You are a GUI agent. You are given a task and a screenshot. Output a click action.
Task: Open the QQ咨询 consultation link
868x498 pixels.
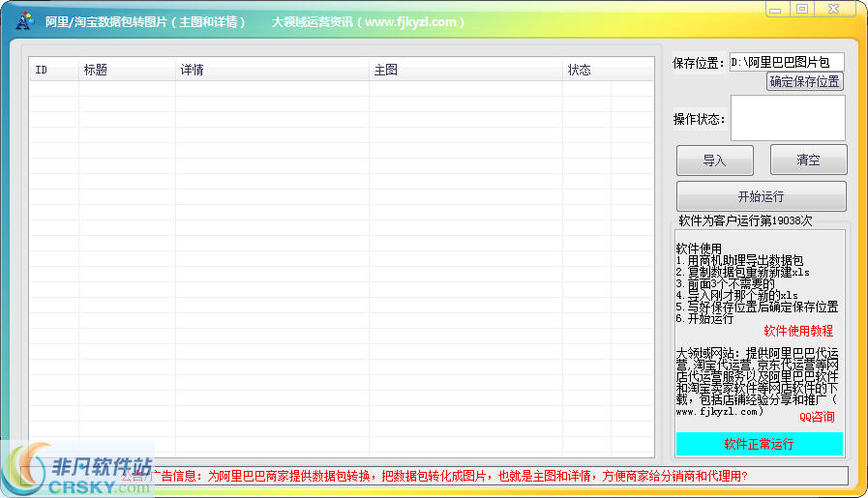[817, 417]
